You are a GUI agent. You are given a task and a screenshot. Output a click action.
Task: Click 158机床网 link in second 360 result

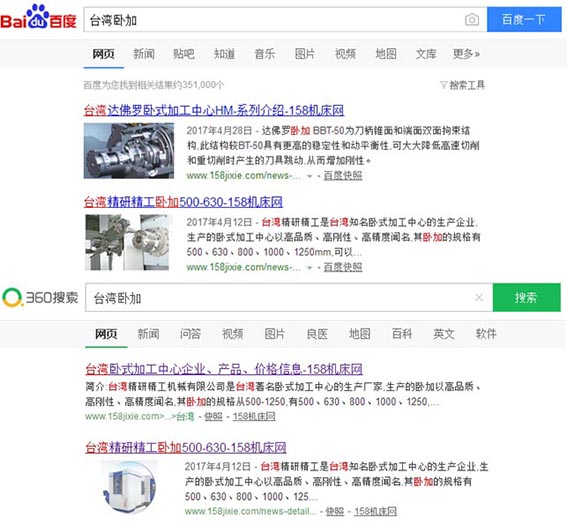375,511
